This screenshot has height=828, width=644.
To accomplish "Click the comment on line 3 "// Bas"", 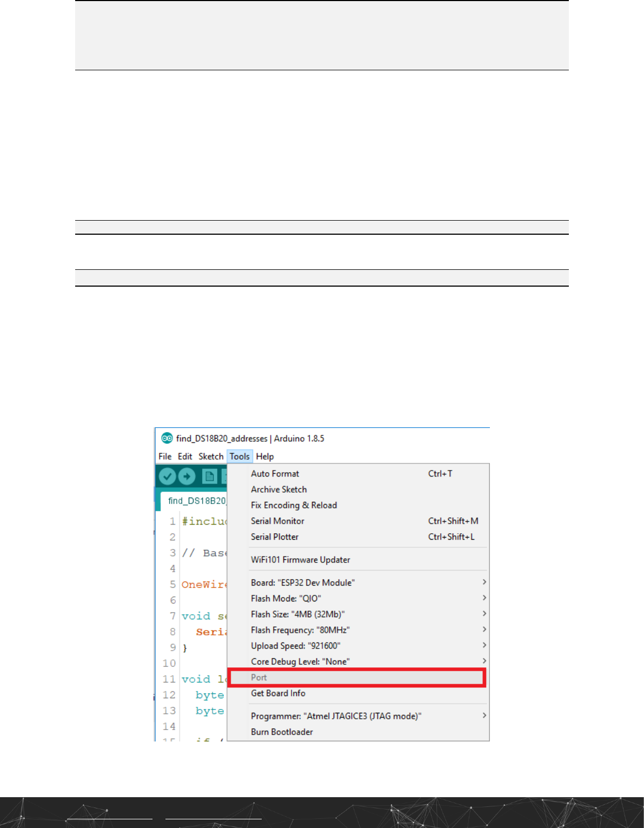I will coord(204,553).
